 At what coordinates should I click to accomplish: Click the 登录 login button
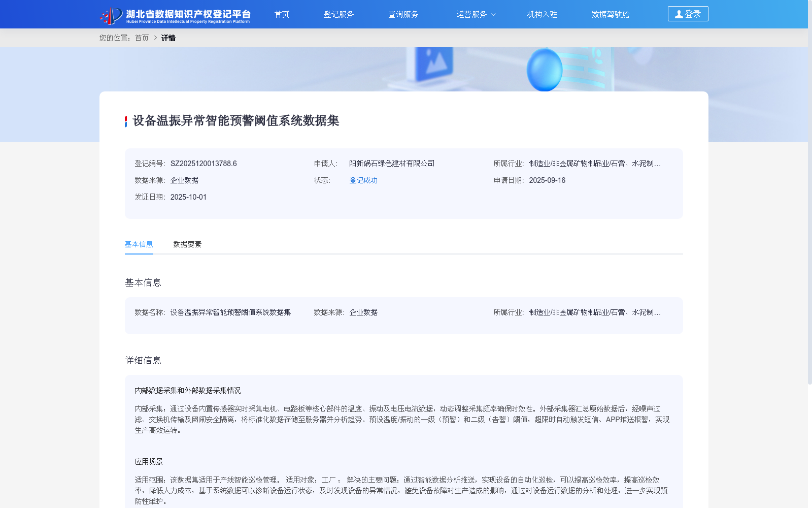coord(688,14)
